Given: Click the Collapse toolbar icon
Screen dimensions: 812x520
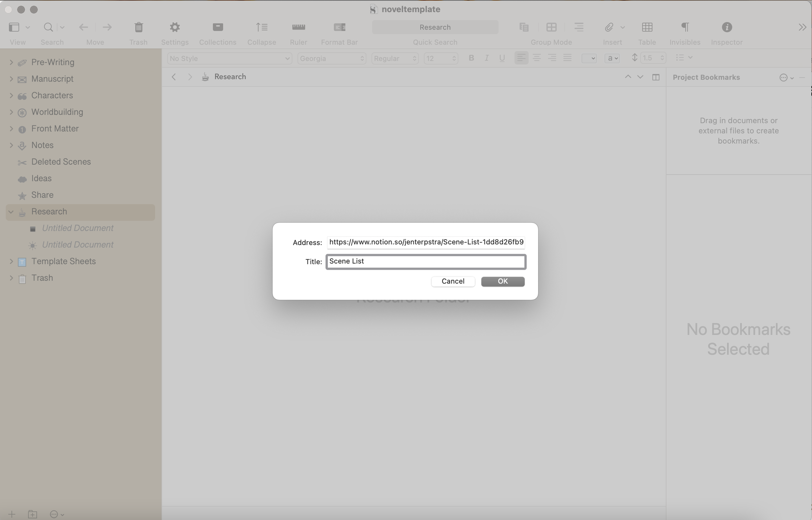Looking at the screenshot, I should coord(261,27).
